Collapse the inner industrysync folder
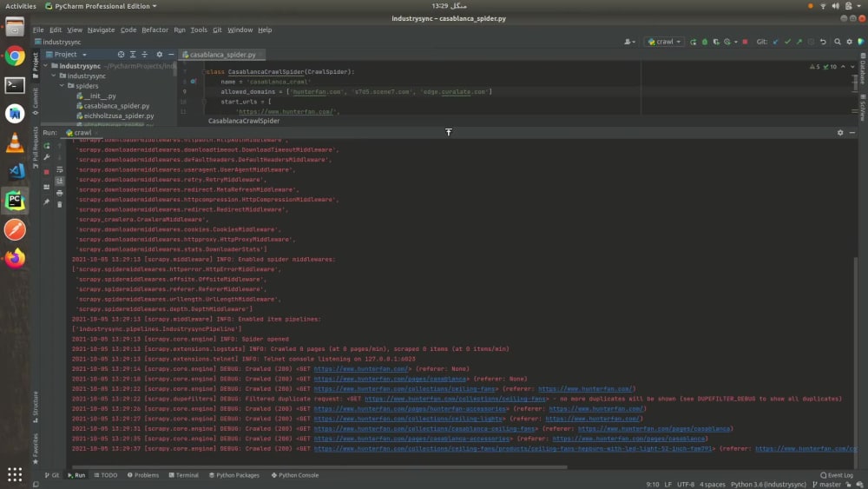868x489 pixels. [54, 76]
